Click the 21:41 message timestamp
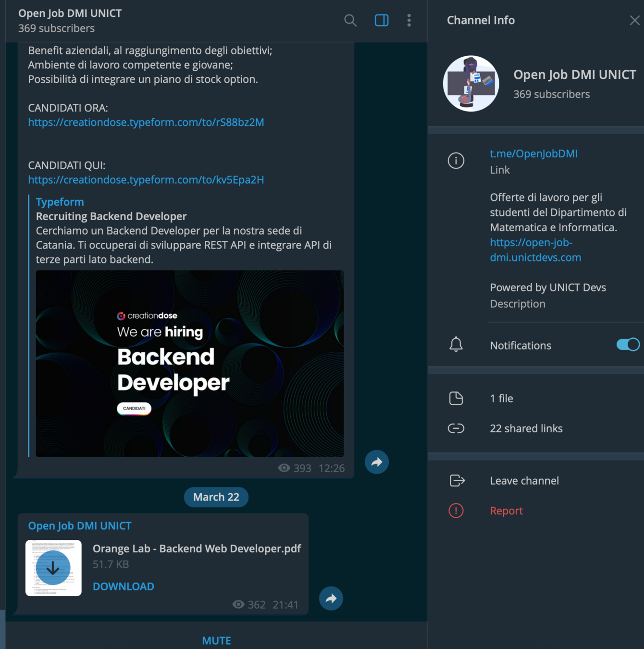Screen dimensions: 644x649 [x=285, y=605]
